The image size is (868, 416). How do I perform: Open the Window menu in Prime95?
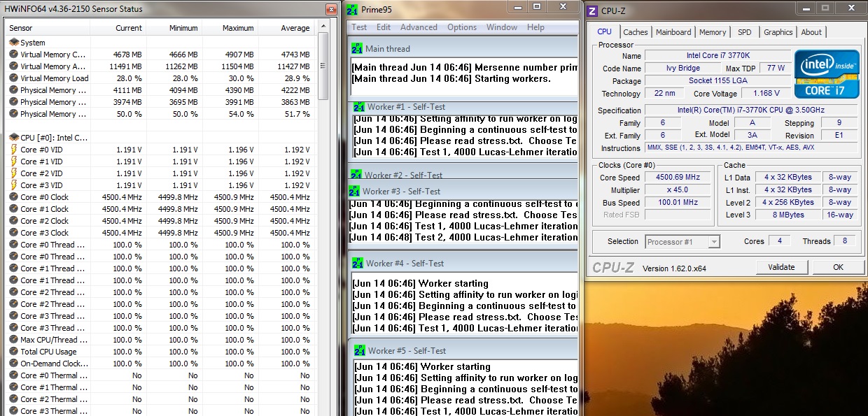(x=502, y=27)
